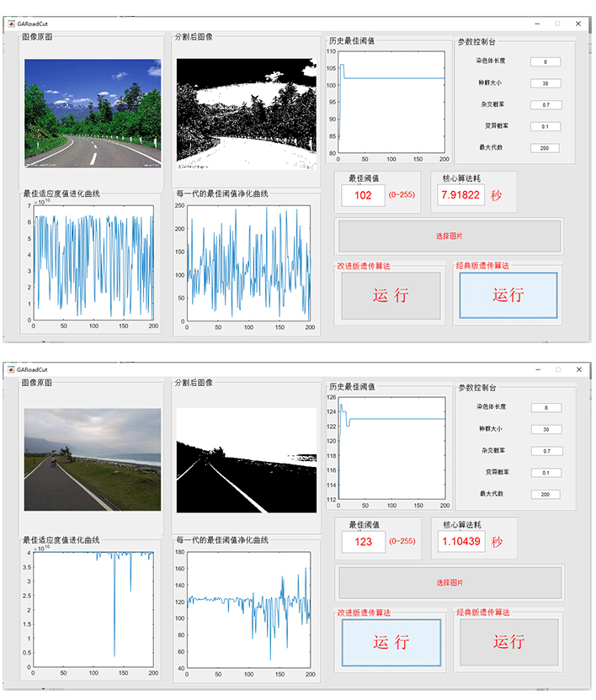Click highlighted 运行 button under 经典版遗传算法 upper window
The width and height of the screenshot is (596, 700).
coord(508,295)
